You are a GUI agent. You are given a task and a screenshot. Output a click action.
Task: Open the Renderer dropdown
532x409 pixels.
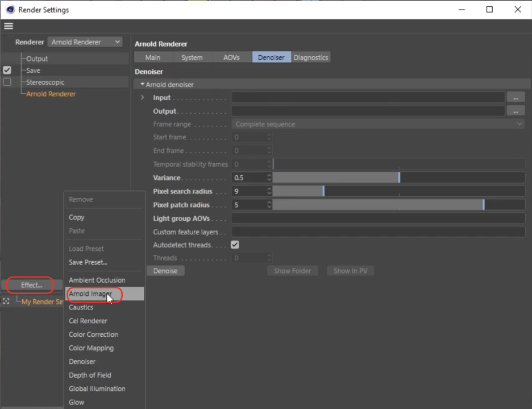click(85, 42)
